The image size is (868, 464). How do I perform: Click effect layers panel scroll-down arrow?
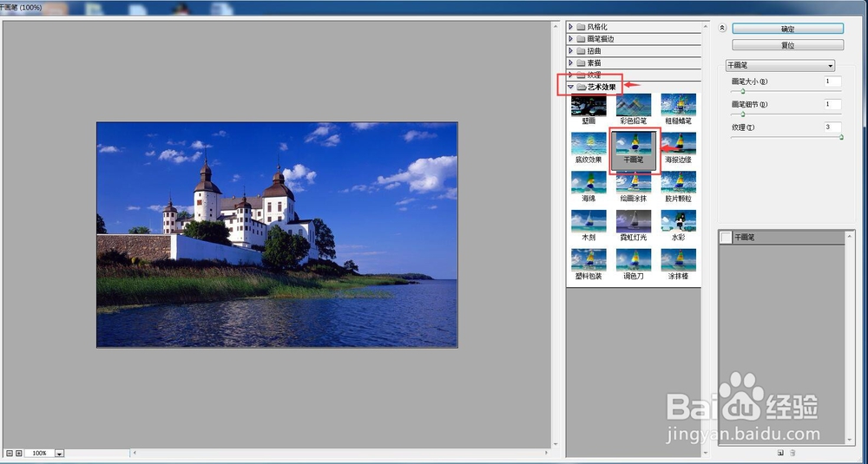(x=851, y=441)
